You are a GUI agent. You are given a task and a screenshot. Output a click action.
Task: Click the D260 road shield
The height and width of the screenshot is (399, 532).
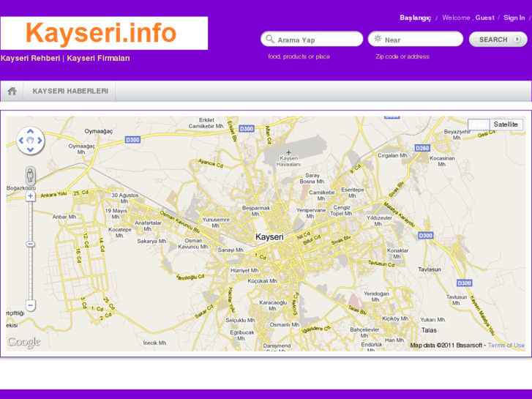click(422, 148)
